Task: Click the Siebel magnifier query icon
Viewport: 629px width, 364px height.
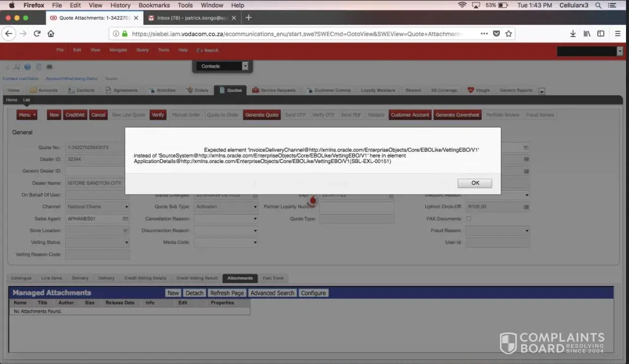Action: [17, 67]
